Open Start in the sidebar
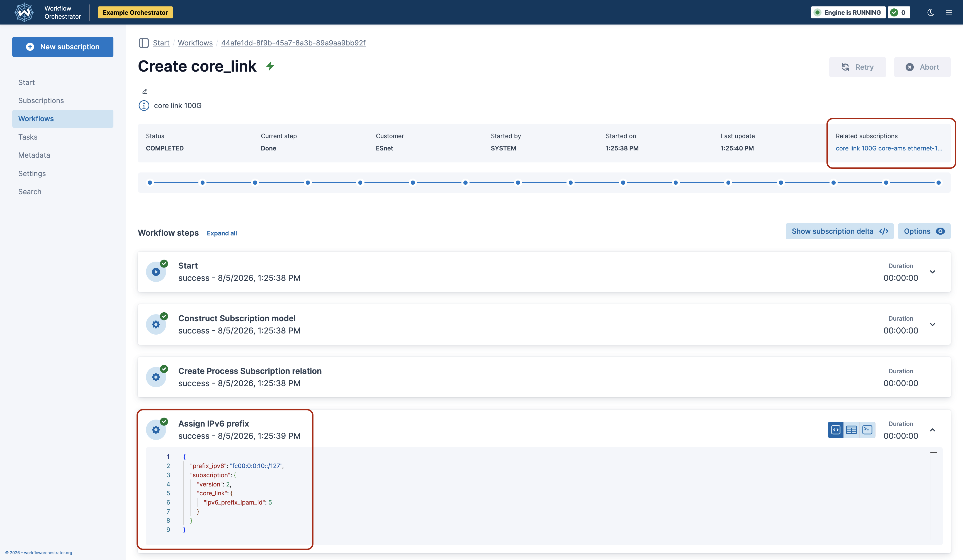963x560 pixels. (x=26, y=82)
